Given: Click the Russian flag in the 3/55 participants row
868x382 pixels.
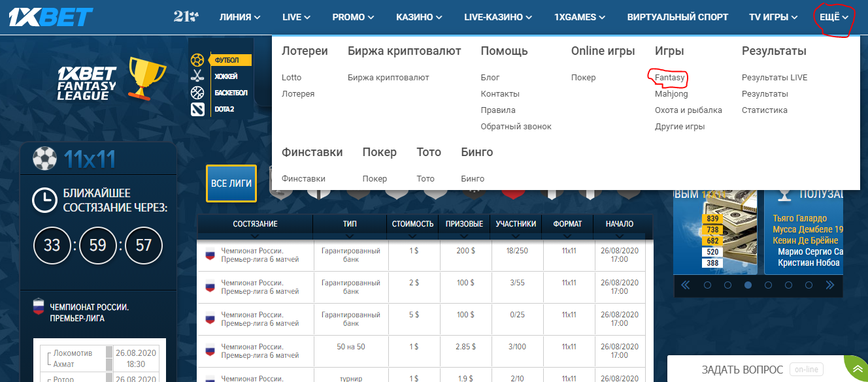Looking at the screenshot, I should pos(210,287).
